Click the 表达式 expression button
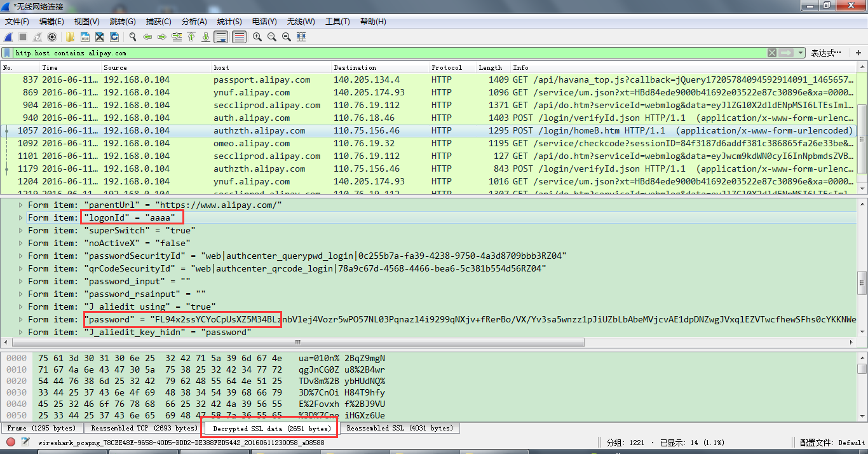This screenshot has width=868, height=454. pos(826,53)
